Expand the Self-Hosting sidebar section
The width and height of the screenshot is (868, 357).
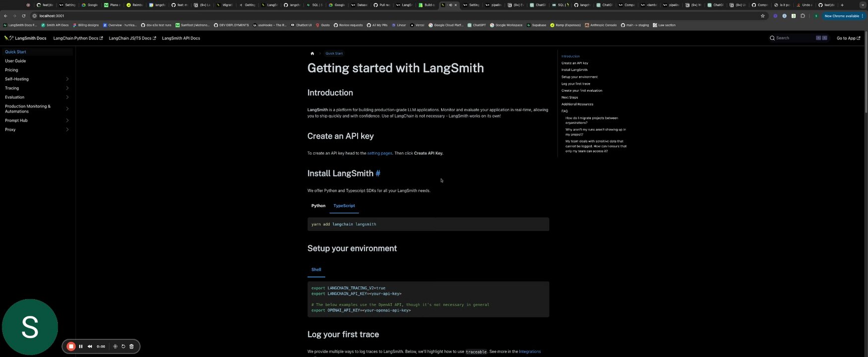(67, 79)
